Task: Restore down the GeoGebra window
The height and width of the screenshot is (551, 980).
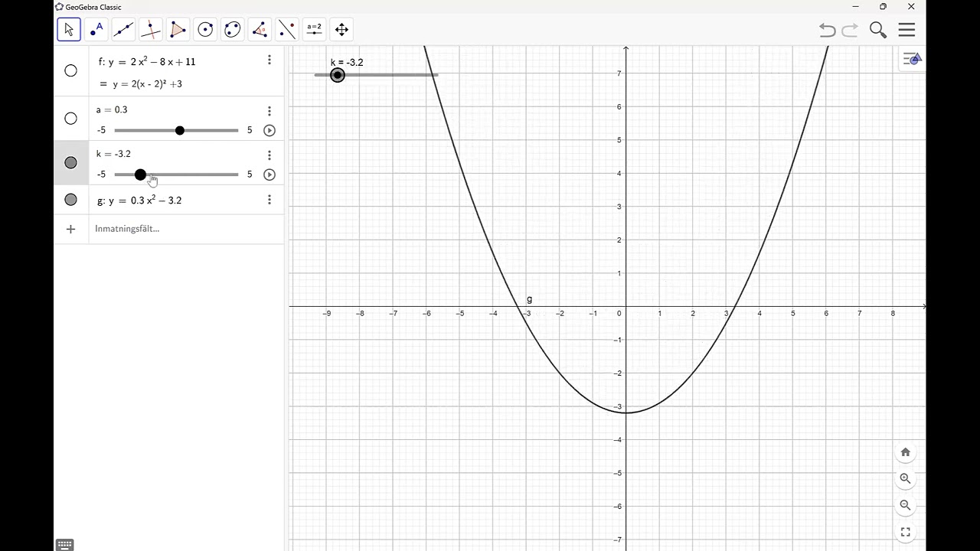Action: pos(883,7)
